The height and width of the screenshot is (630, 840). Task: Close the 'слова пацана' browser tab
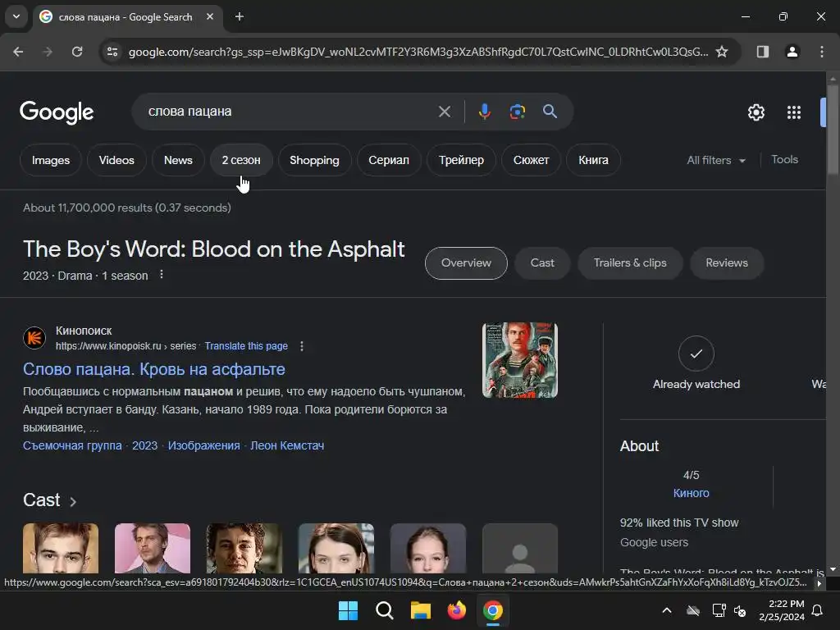point(210,16)
